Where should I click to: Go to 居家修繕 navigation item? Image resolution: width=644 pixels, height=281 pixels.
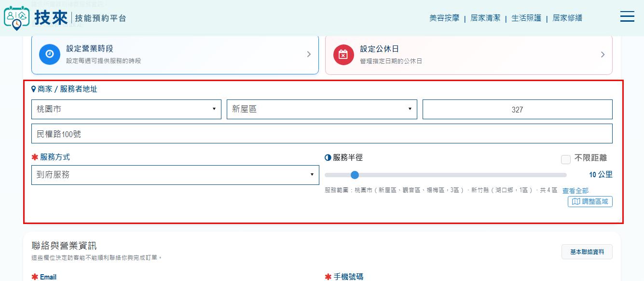pyautogui.click(x=567, y=18)
